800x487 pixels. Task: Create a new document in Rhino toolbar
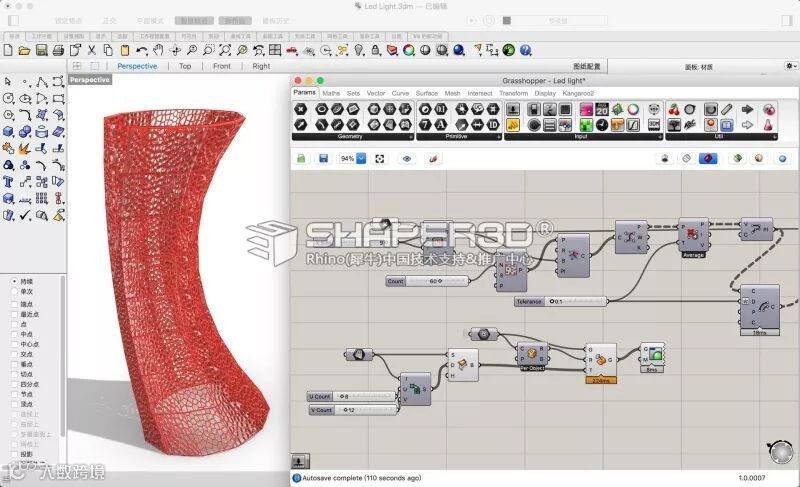tap(8, 50)
